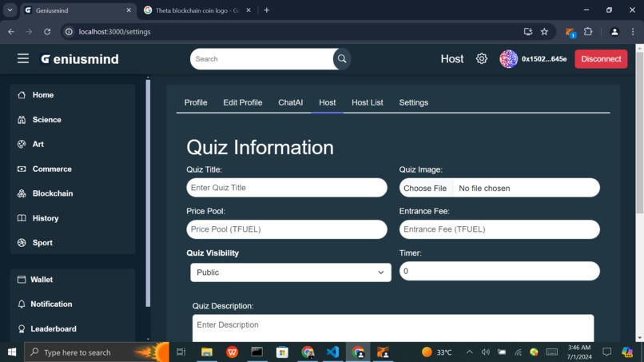Click the header Search input

[263, 59]
